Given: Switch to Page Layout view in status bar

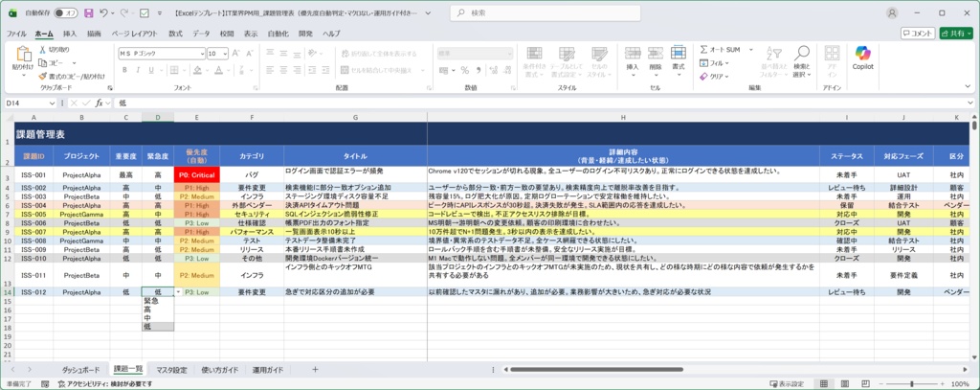Looking at the screenshot, I should [x=845, y=383].
